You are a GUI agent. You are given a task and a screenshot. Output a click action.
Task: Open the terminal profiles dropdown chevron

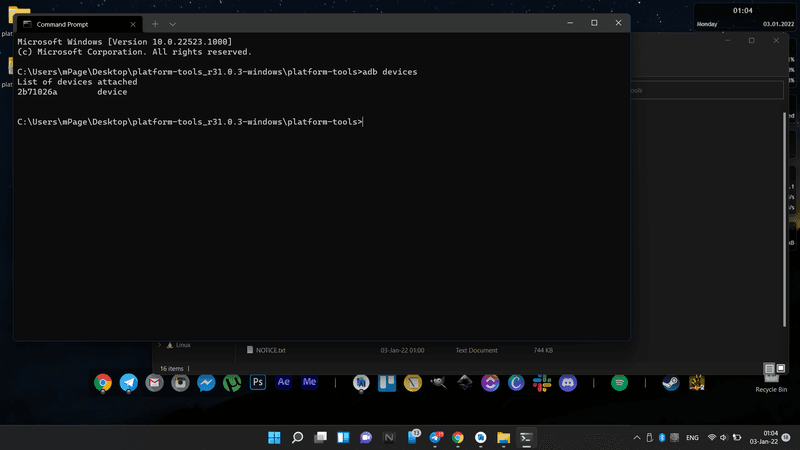pos(172,24)
